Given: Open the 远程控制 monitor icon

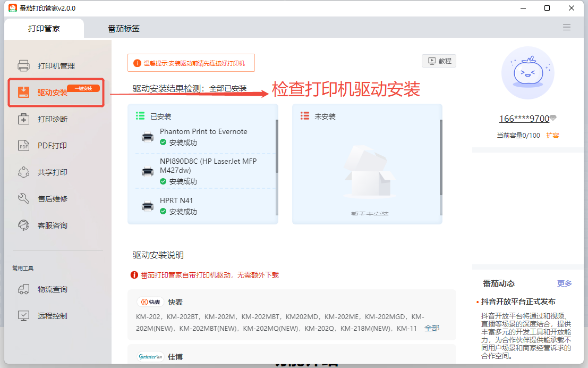Looking at the screenshot, I should point(23,316).
